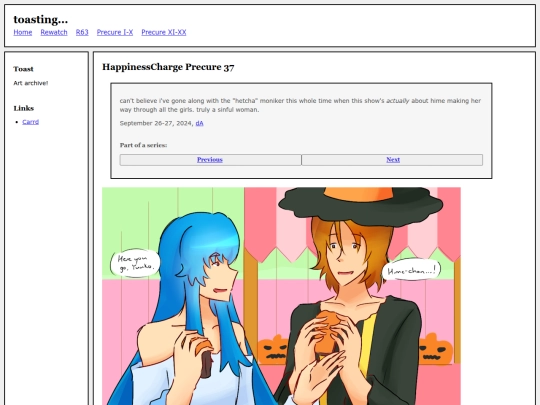Screen dimensions: 540x405
Task: Click the Links sidebar heading
Action: [x=24, y=108]
